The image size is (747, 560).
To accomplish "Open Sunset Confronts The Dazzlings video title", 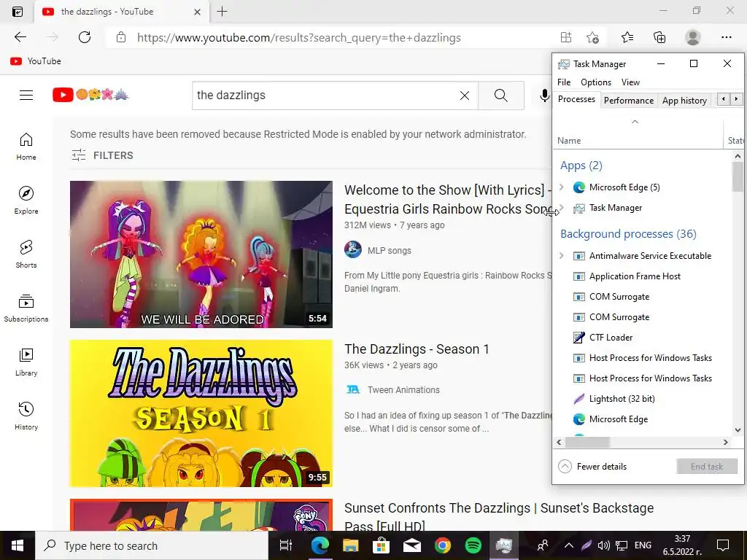I will pyautogui.click(x=499, y=517).
